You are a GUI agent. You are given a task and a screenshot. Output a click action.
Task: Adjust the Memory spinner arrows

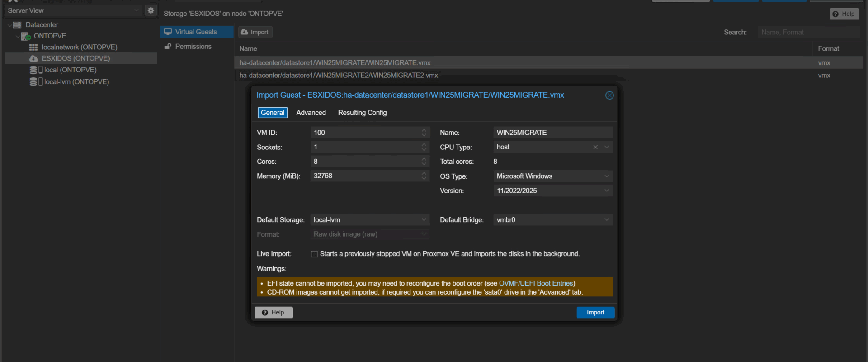[424, 176]
